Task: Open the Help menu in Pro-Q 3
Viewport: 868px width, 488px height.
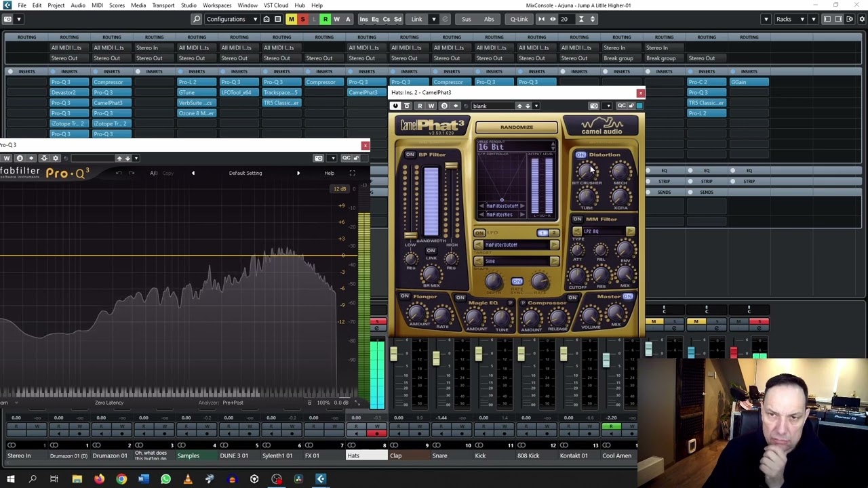Action: (x=329, y=173)
